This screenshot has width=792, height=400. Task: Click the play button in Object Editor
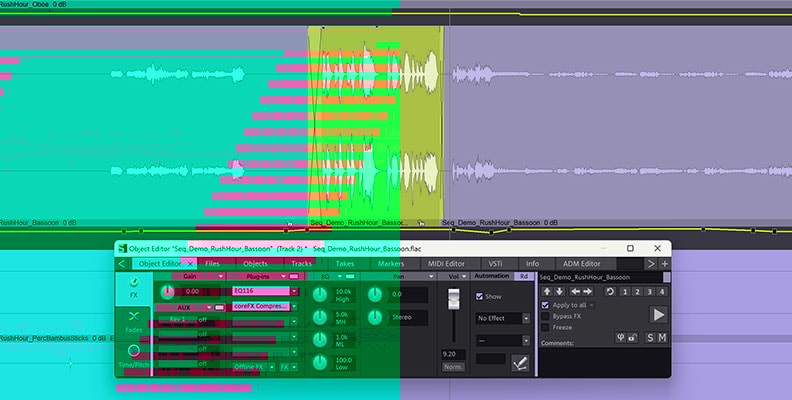(659, 314)
